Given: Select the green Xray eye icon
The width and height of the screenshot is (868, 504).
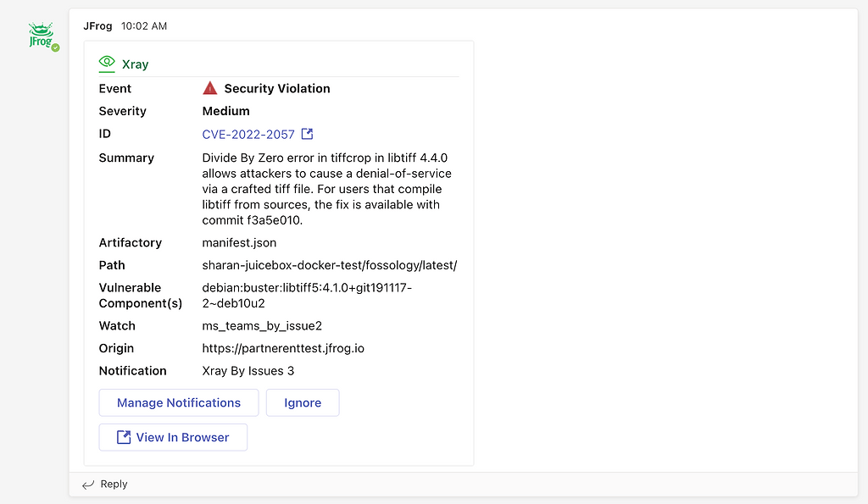Looking at the screenshot, I should [x=106, y=63].
